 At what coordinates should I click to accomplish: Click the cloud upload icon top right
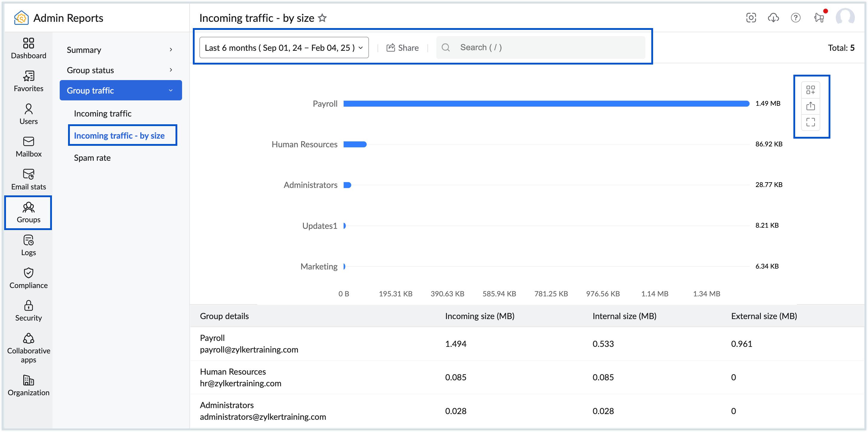(x=773, y=18)
